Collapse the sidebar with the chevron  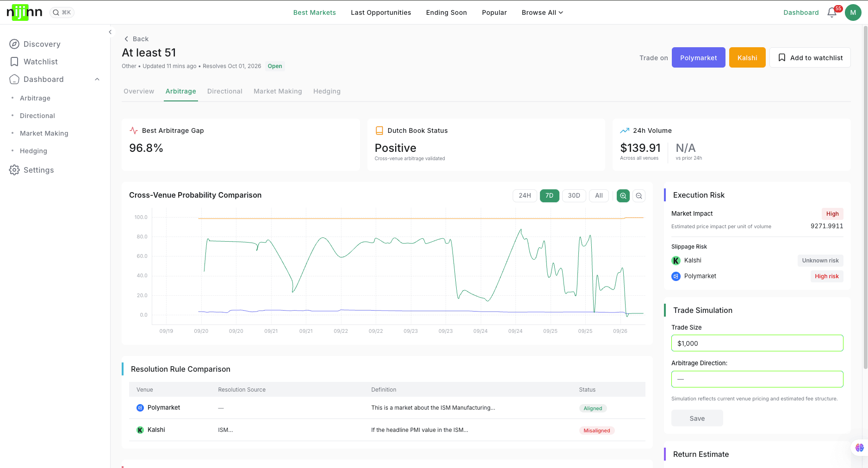(110, 32)
